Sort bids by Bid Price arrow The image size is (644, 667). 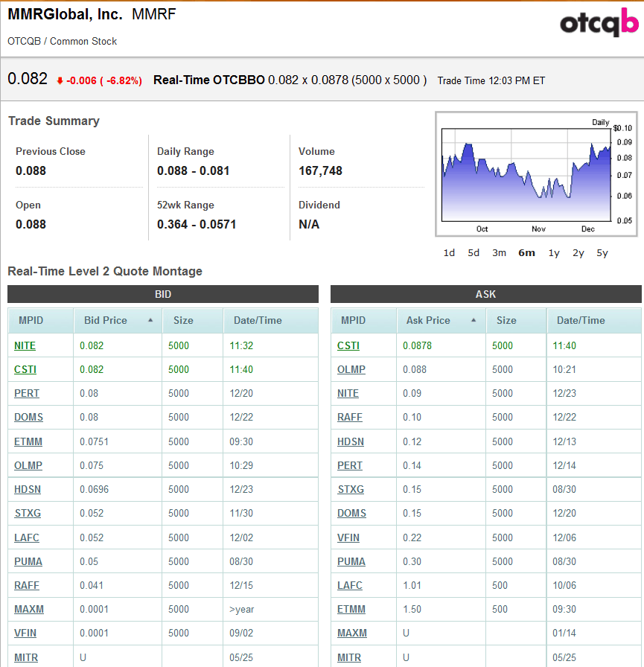coord(150,320)
